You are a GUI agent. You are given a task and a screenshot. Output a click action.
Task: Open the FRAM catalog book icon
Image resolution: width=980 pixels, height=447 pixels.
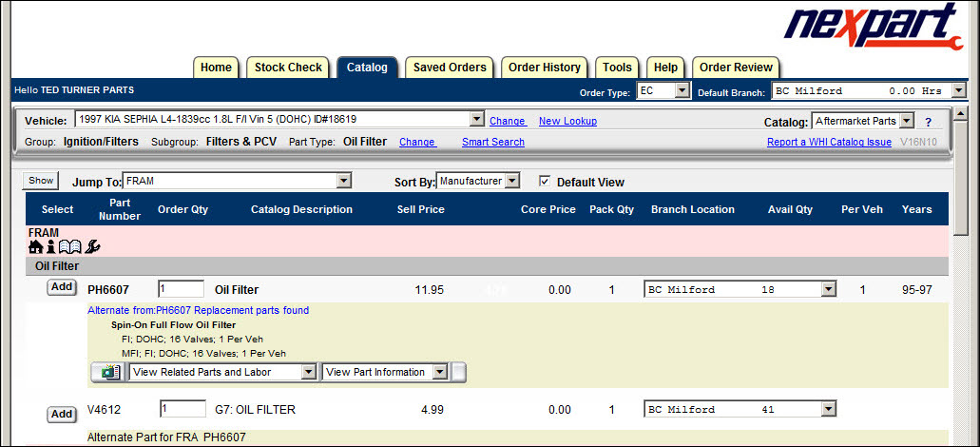pos(70,247)
